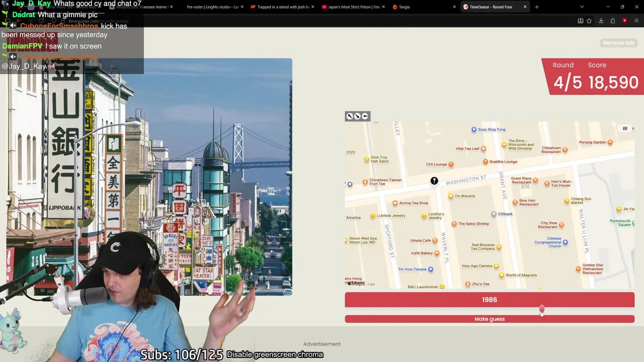This screenshot has width=644, height=362.
Task: Select the Aroma Tea Shop marker
Action: tap(395, 203)
